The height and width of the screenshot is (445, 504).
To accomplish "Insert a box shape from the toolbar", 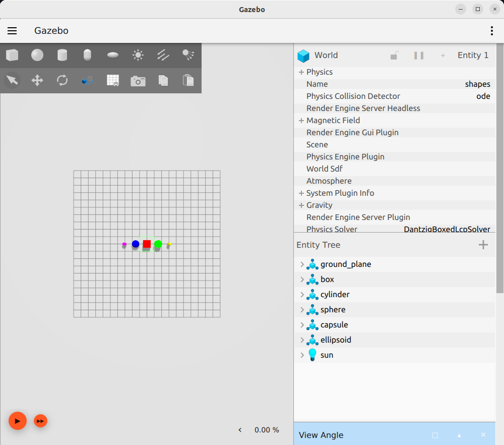I will tap(12, 55).
